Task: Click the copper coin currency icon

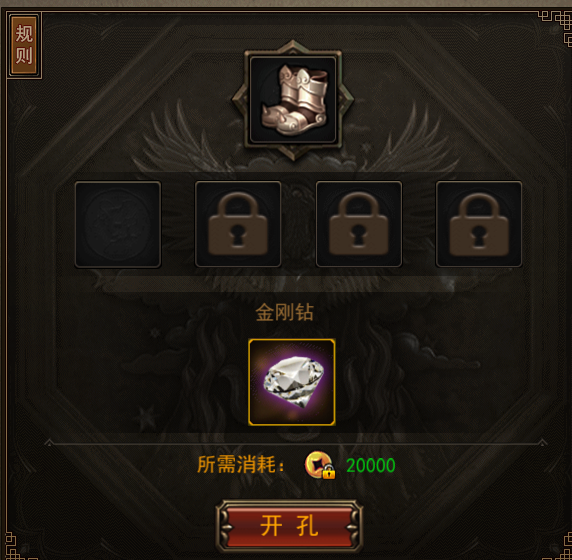Action: point(318,464)
